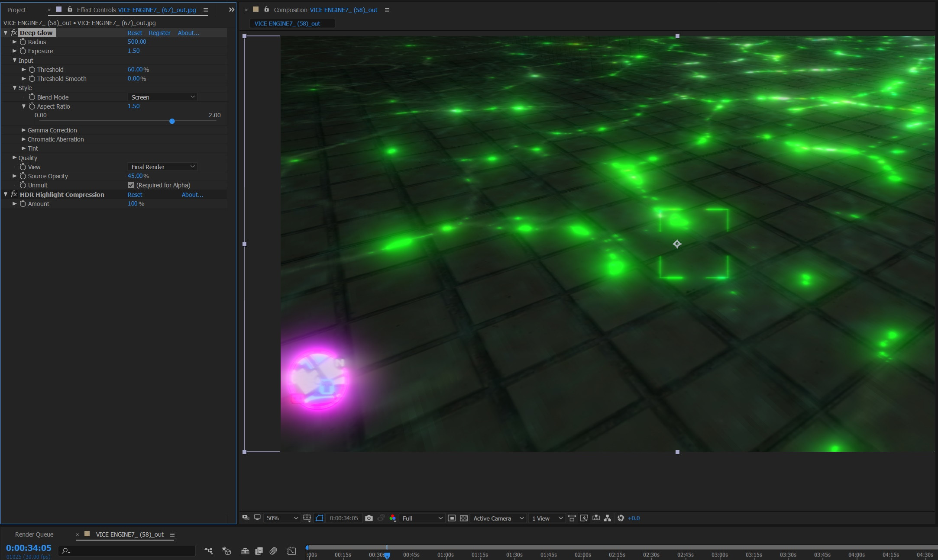
Task: Expand the Gamma Correction group
Action: tap(24, 130)
